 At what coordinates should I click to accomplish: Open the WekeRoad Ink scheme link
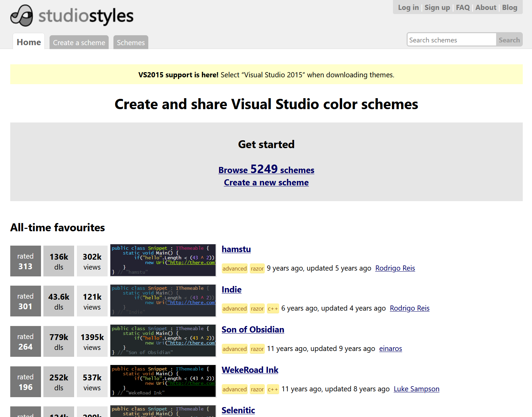point(250,370)
